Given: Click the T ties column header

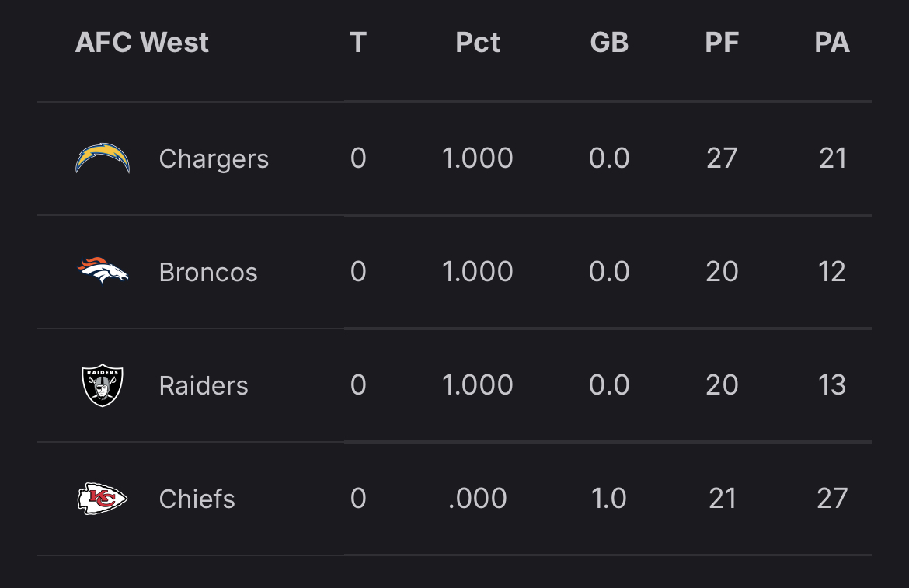Looking at the screenshot, I should pyautogui.click(x=358, y=43).
